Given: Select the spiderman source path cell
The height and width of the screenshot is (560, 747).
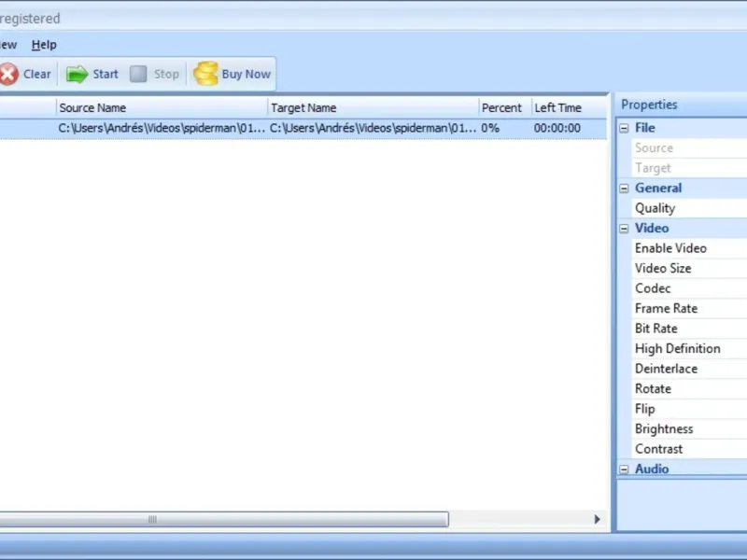Looking at the screenshot, I should [x=162, y=128].
